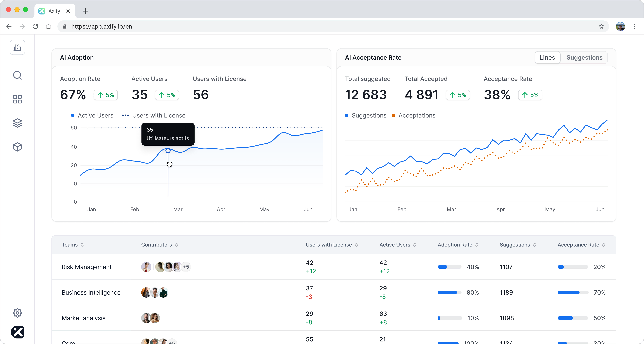Select the organization icon in the sidebar
The height and width of the screenshot is (344, 644).
tap(17, 47)
